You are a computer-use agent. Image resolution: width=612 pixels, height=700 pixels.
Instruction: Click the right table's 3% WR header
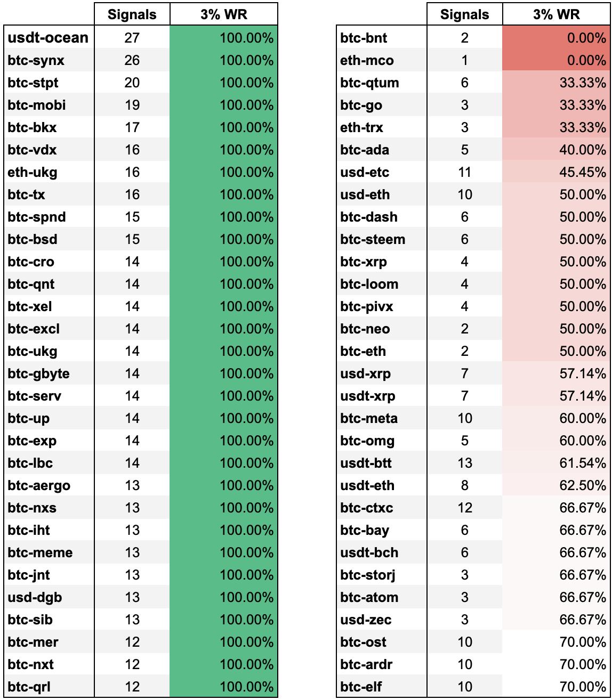(x=557, y=14)
